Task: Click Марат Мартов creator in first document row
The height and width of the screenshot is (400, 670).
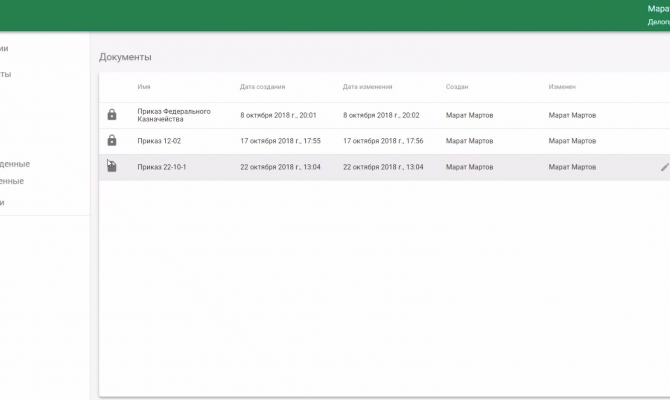Action: 470,115
